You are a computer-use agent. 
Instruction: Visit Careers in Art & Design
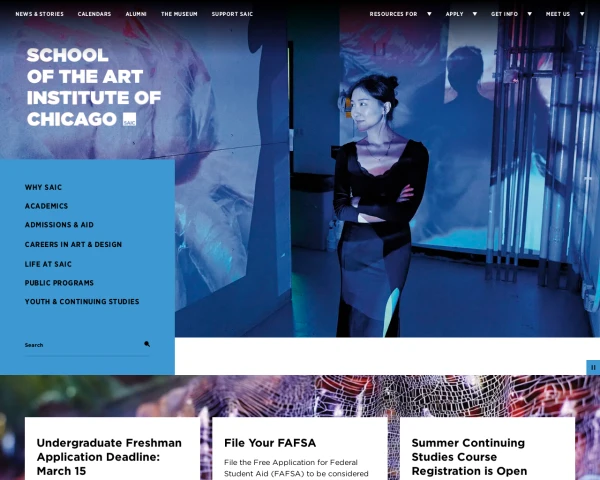point(73,244)
